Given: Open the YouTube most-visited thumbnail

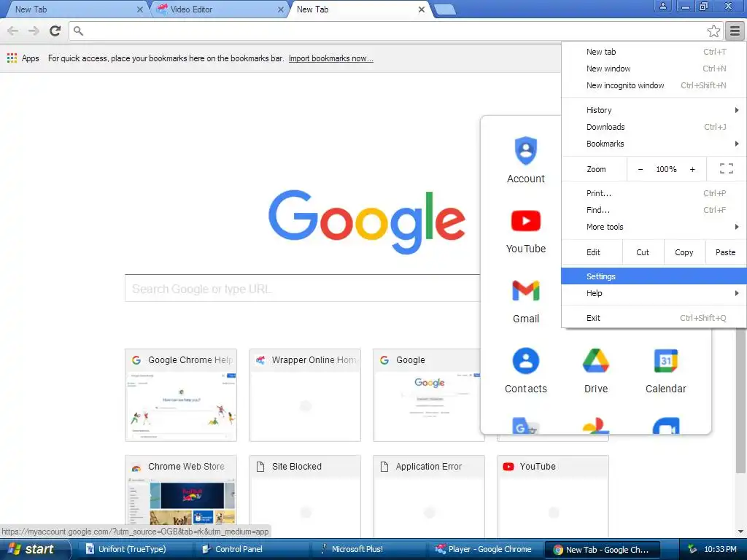Looking at the screenshot, I should pos(553,496).
